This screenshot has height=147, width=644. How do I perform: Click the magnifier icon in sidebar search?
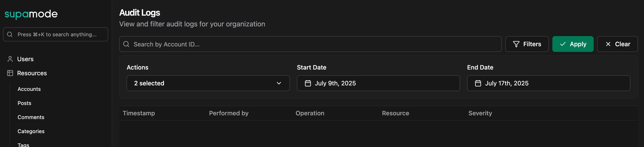coord(10,34)
